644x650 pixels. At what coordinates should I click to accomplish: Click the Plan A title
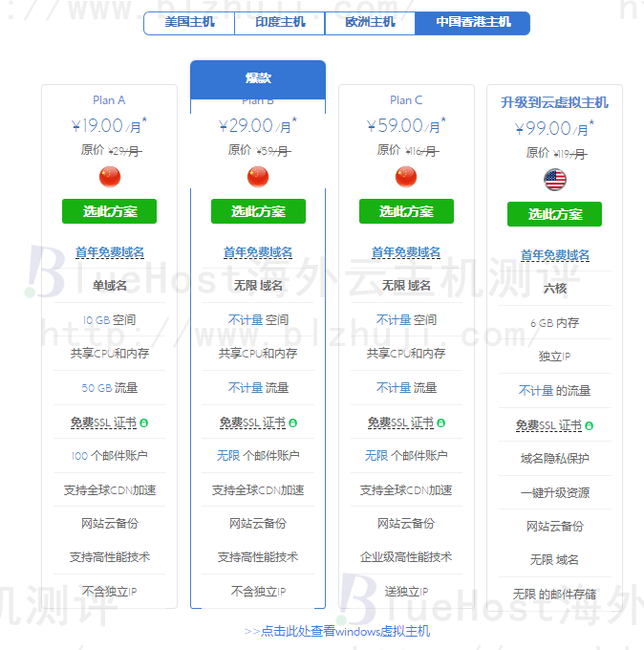109,100
